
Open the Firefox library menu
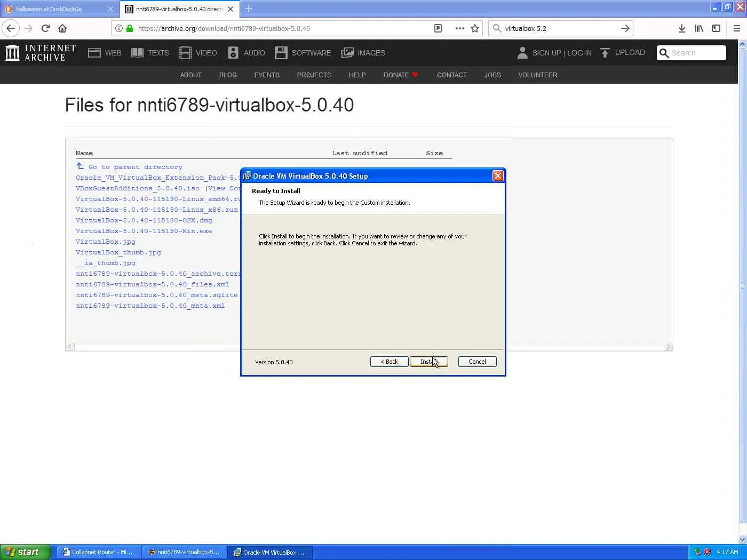(699, 28)
